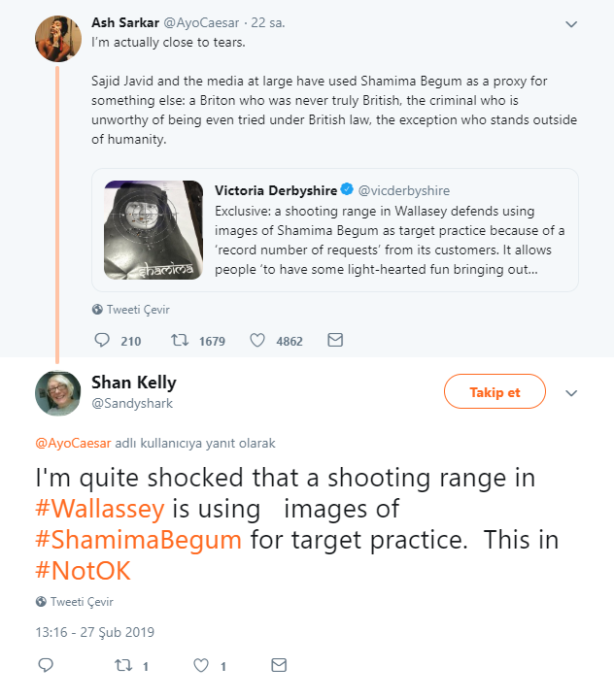The height and width of the screenshot is (700, 614).
Task: Open the #NotOK hashtag
Action: click(x=84, y=570)
